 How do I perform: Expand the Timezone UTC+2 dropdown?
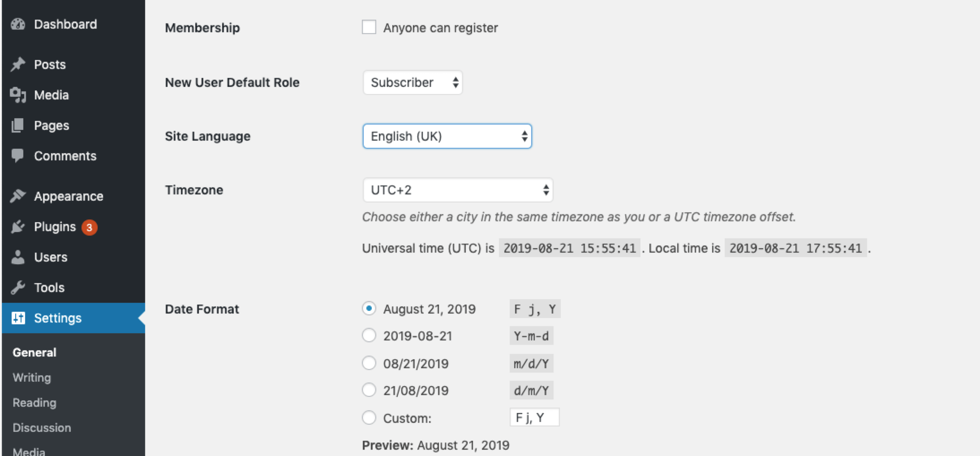point(458,190)
